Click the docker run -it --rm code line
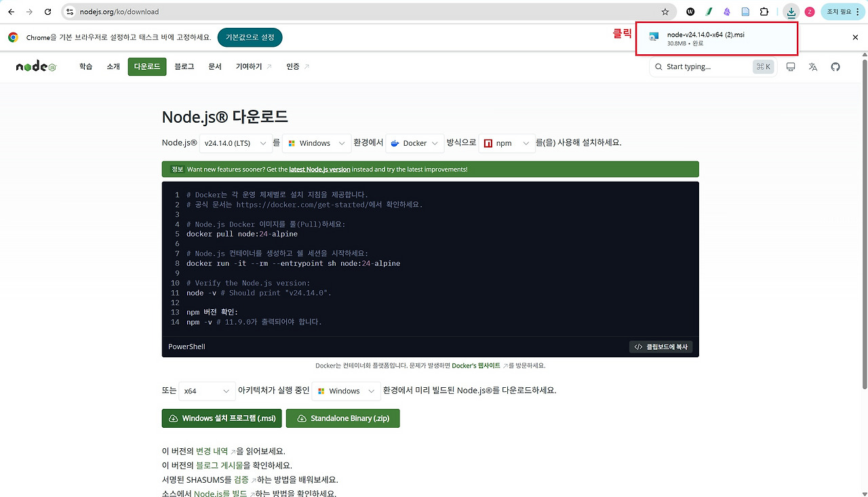 [x=293, y=263]
